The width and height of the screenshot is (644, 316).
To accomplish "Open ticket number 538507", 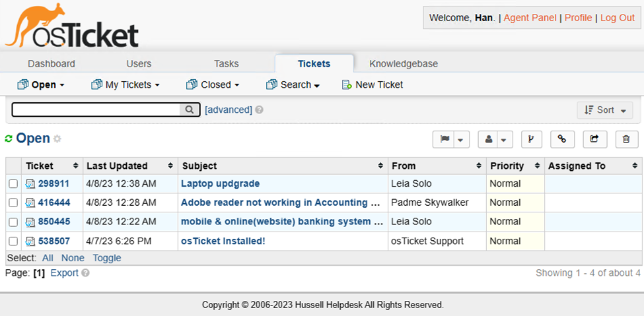I will (x=54, y=241).
